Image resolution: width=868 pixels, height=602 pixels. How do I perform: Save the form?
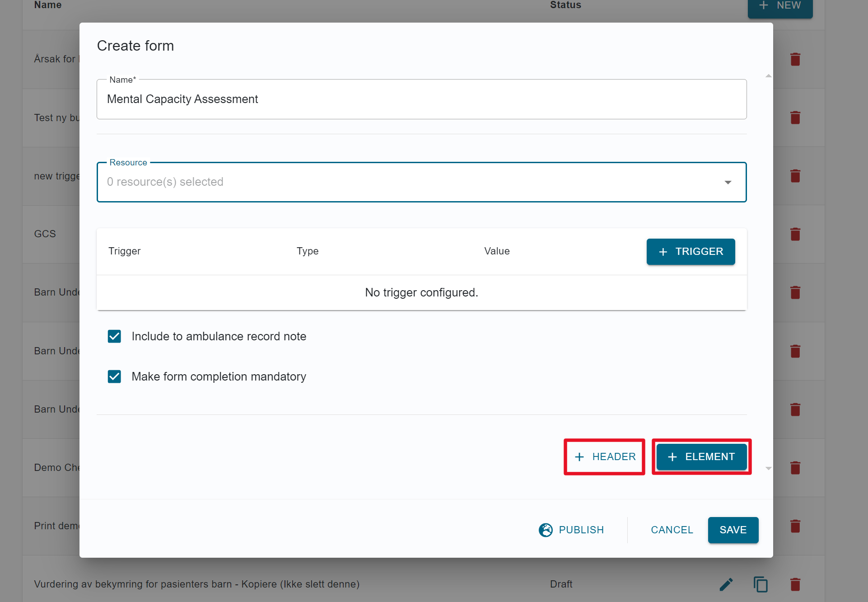[733, 530]
